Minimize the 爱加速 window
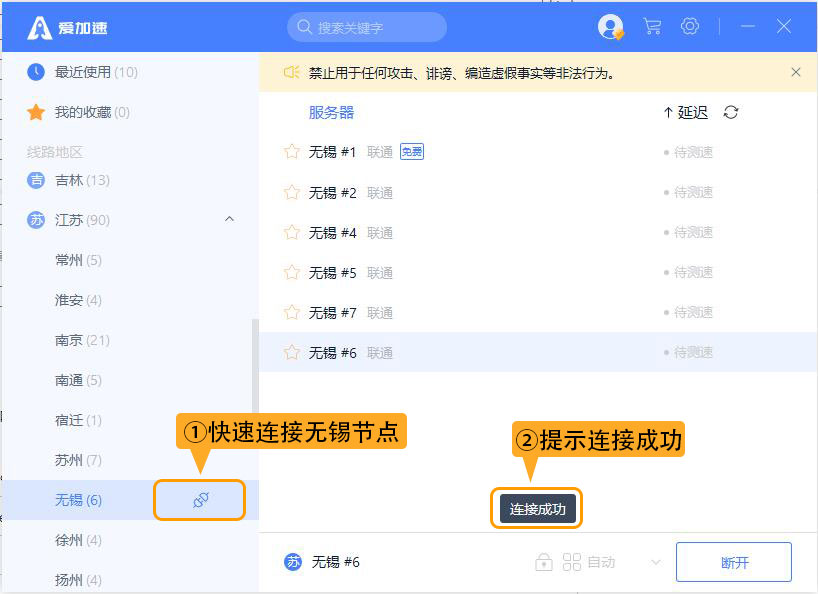 coord(748,26)
